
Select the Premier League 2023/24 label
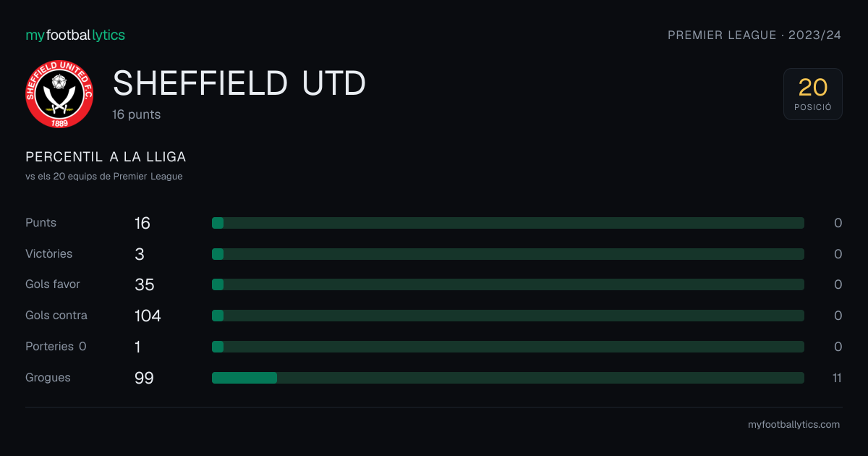click(x=754, y=35)
